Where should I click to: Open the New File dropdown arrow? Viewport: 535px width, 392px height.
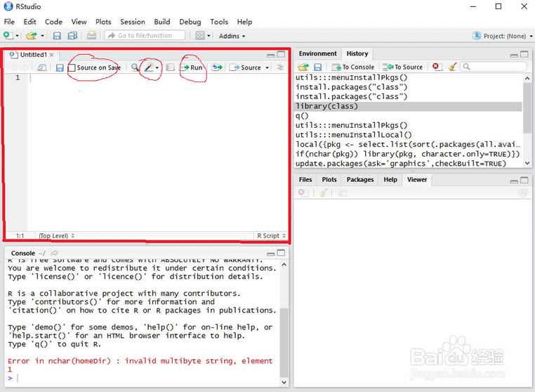tap(17, 36)
